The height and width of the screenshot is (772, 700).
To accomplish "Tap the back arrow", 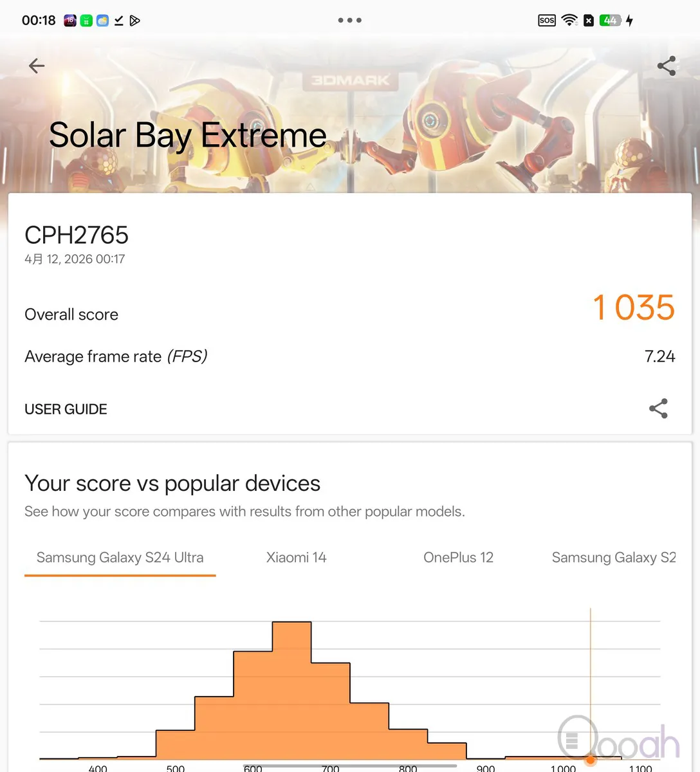I will click(37, 66).
